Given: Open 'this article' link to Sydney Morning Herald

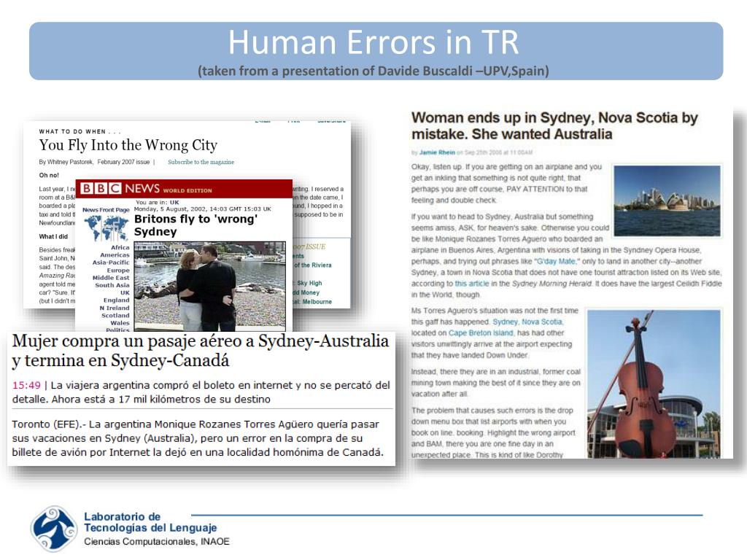Looking at the screenshot, I should pos(472,284).
